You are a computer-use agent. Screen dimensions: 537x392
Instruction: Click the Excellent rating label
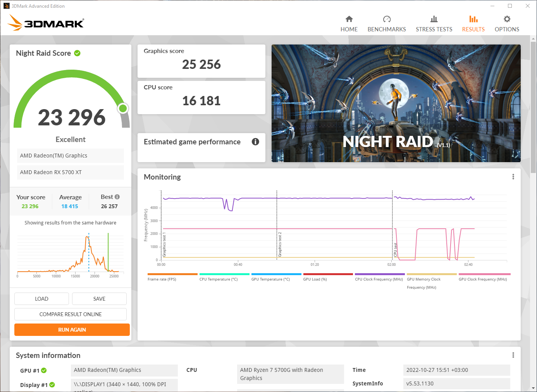point(71,139)
